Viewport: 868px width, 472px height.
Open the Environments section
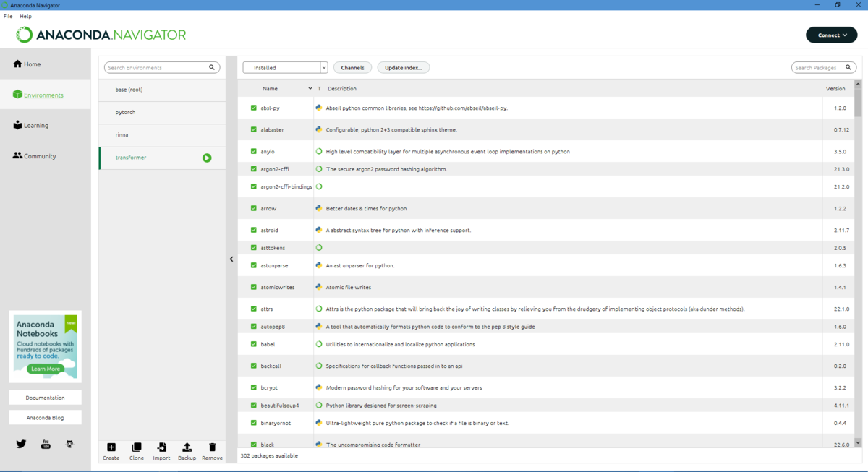coord(38,95)
